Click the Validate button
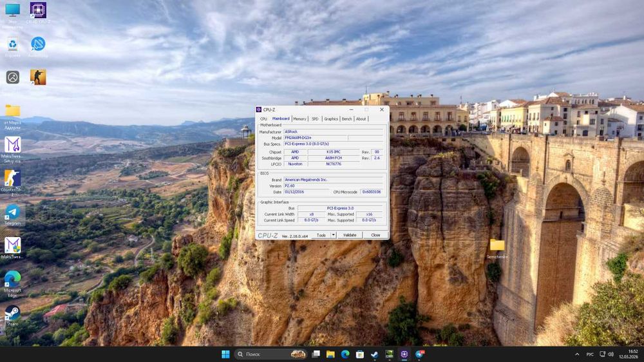 (x=350, y=235)
